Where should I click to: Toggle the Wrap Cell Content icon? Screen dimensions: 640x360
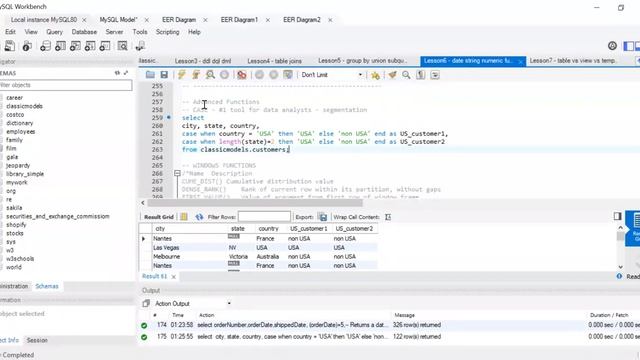point(388,217)
